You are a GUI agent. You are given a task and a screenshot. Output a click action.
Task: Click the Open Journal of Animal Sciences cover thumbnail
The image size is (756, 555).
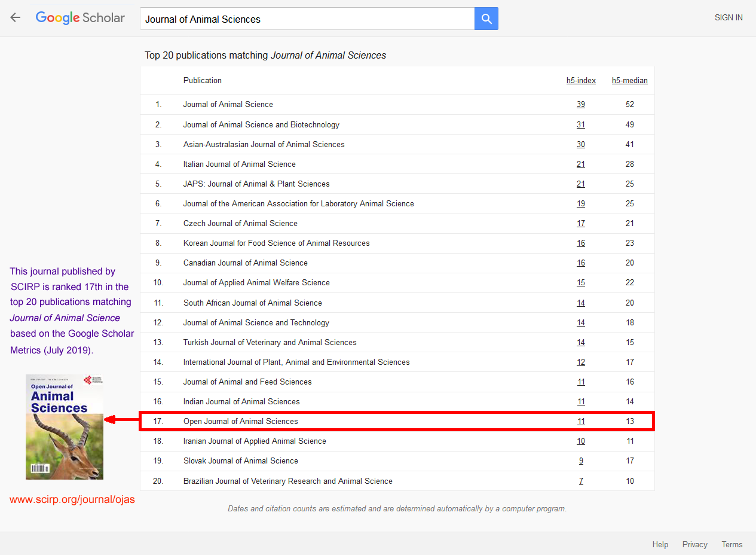[x=65, y=427]
